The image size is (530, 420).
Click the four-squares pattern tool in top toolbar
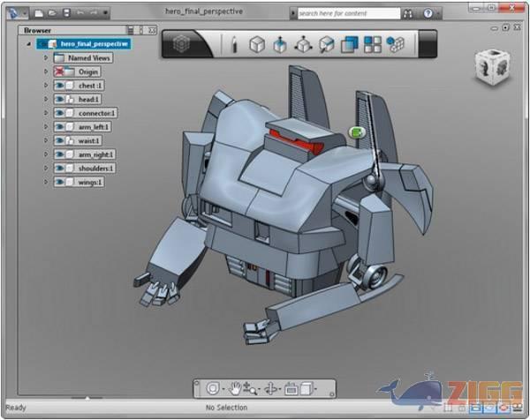[x=373, y=44]
